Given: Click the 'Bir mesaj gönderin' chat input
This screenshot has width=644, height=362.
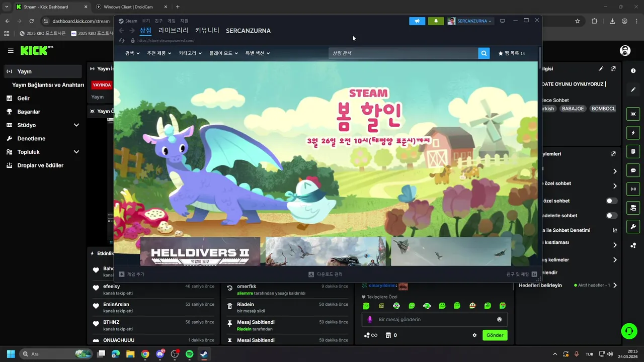Looking at the screenshot, I should click(x=434, y=319).
